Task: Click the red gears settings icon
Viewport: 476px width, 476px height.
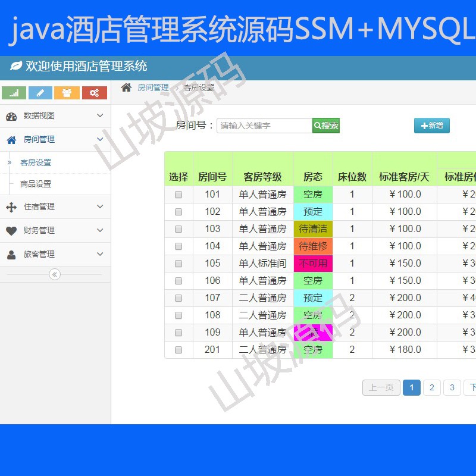Action: 93,93
